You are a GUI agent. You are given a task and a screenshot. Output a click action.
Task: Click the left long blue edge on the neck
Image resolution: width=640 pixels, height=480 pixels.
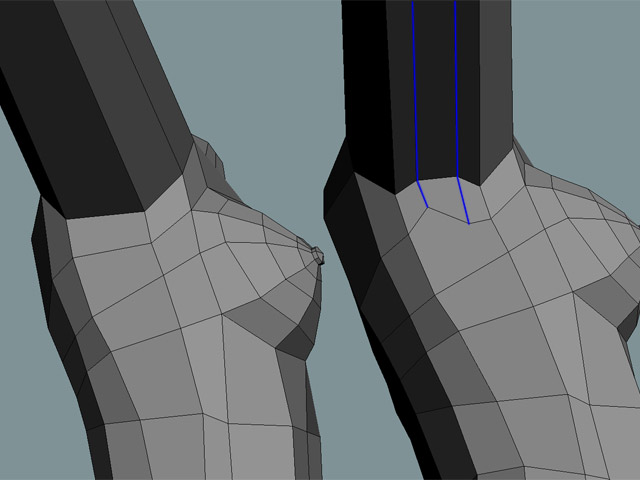point(413,90)
